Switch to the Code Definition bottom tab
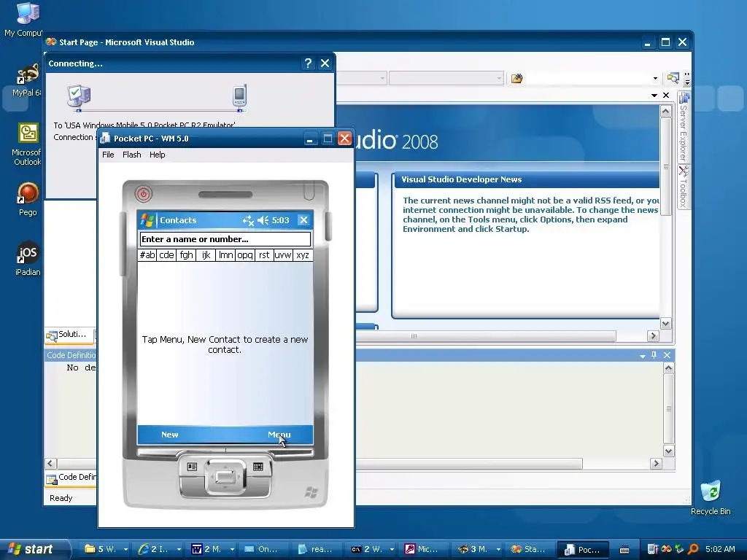The width and height of the screenshot is (747, 560). click(71, 478)
